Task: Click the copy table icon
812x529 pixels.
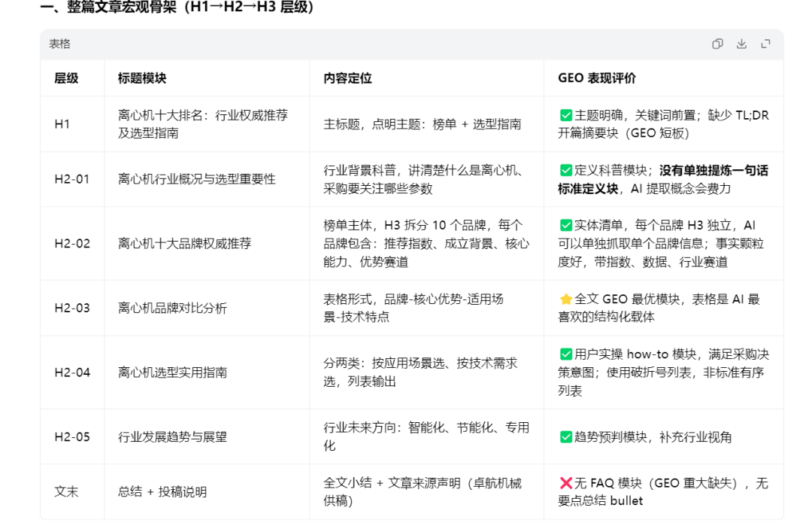Action: [x=717, y=44]
